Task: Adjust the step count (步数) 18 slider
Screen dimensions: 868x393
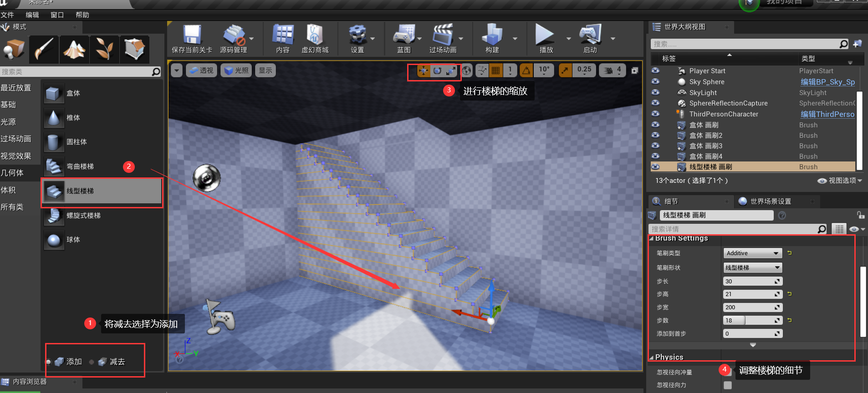Action: [x=752, y=321]
